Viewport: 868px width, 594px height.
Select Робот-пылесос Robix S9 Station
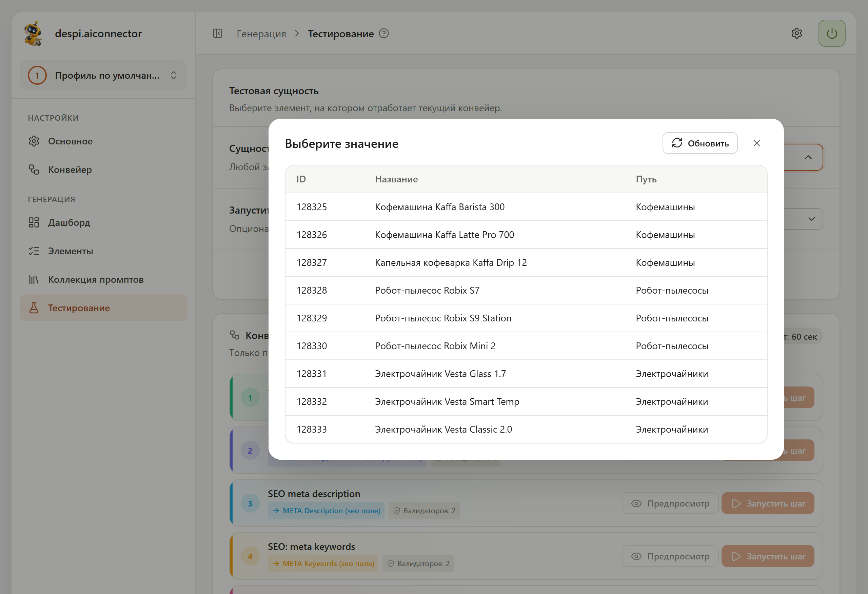(x=526, y=318)
